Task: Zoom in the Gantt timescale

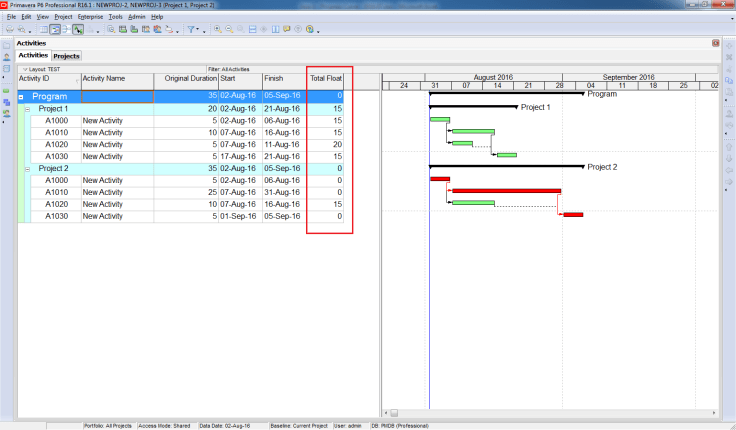Action: pyautogui.click(x=218, y=29)
